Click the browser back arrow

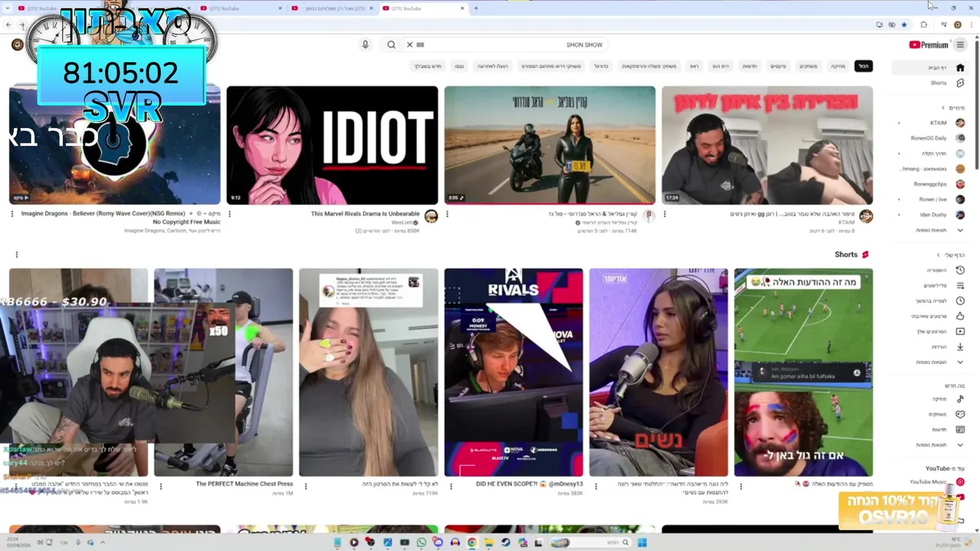[x=8, y=25]
